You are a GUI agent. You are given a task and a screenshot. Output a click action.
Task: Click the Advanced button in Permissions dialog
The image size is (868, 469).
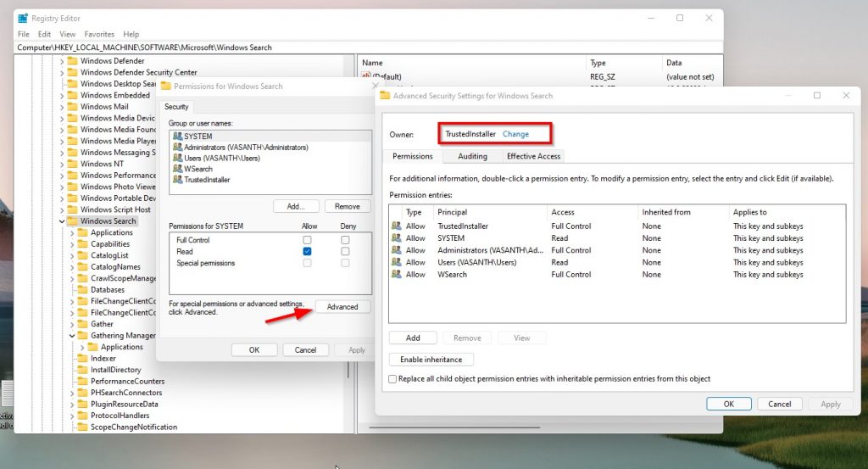[342, 307]
